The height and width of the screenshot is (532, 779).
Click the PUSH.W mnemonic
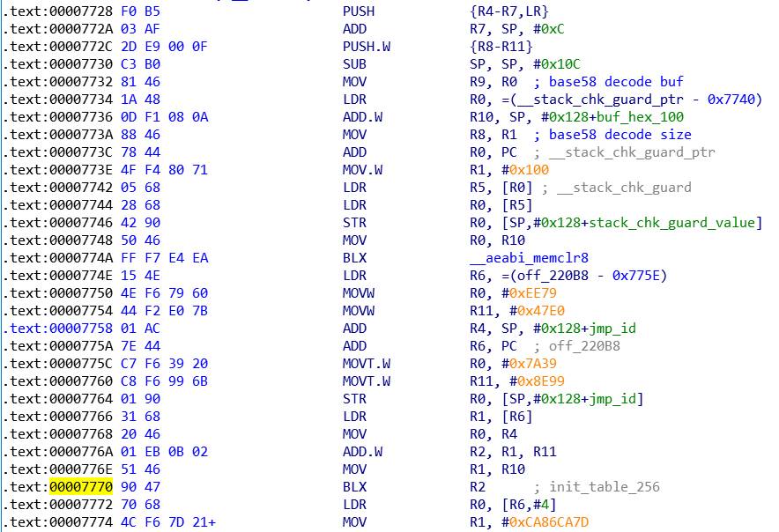pos(367,47)
